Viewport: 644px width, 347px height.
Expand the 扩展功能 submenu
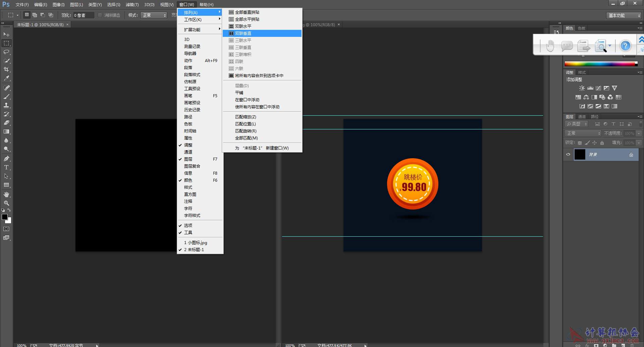click(200, 30)
